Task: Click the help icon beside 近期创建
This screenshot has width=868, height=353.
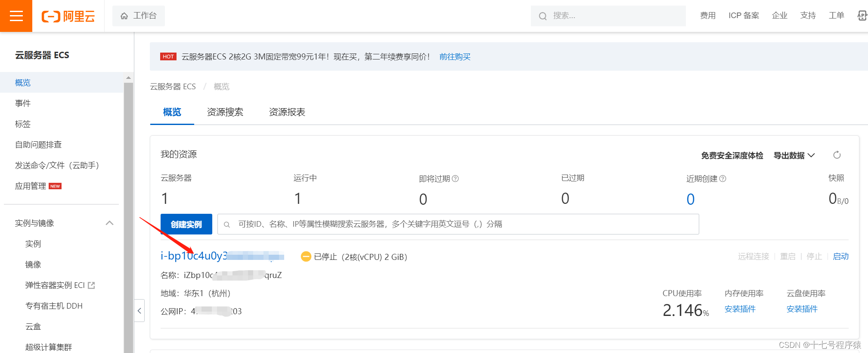Action: click(x=722, y=178)
